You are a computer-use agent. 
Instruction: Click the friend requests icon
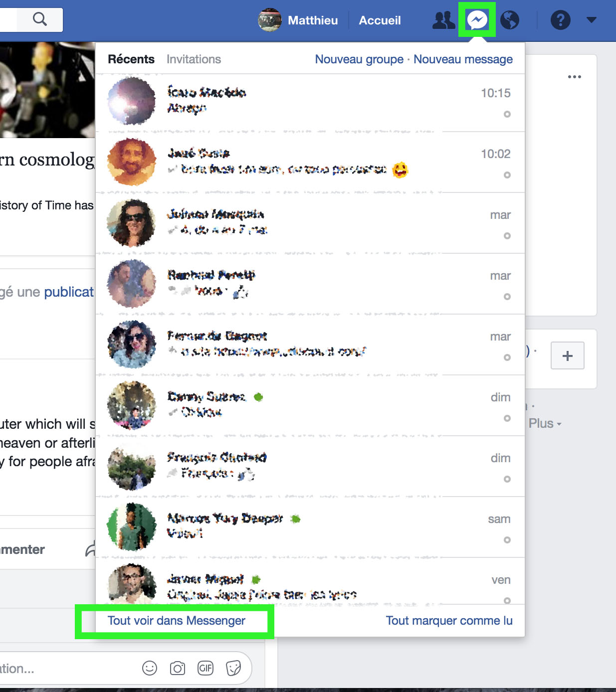click(x=443, y=20)
